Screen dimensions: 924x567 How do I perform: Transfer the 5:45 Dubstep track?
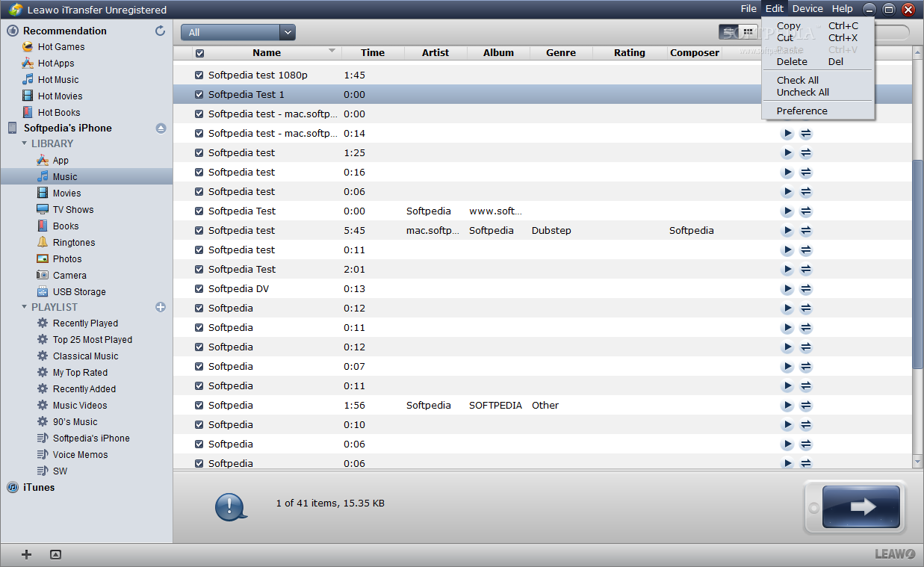806,231
